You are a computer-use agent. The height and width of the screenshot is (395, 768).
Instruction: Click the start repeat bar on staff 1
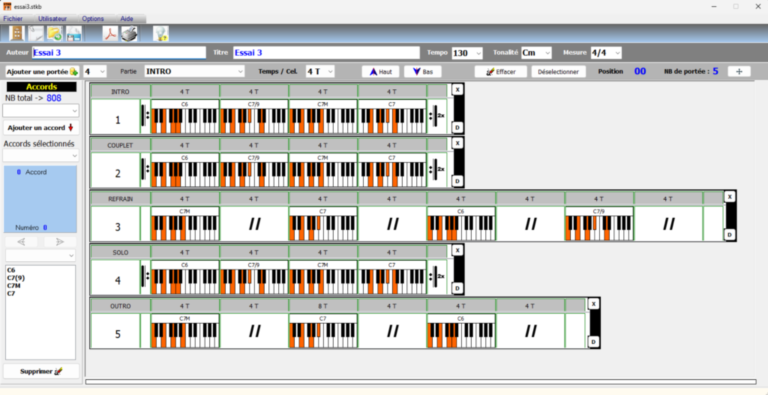(145, 116)
